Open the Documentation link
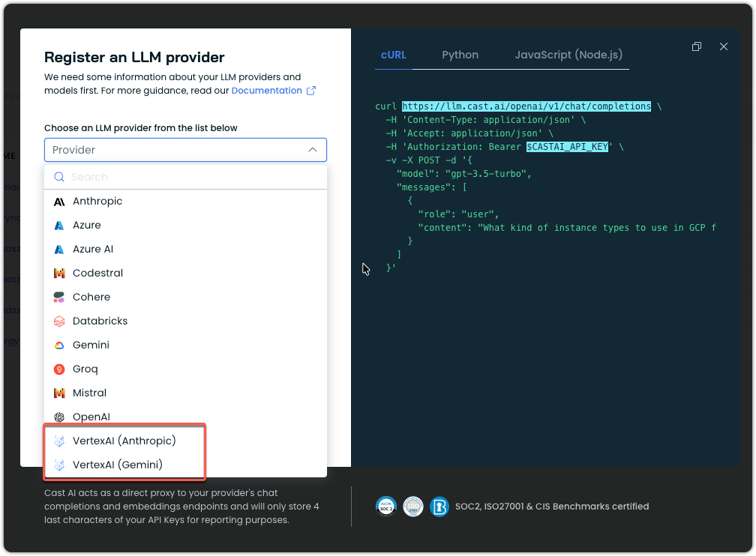This screenshot has width=756, height=556. coord(267,91)
